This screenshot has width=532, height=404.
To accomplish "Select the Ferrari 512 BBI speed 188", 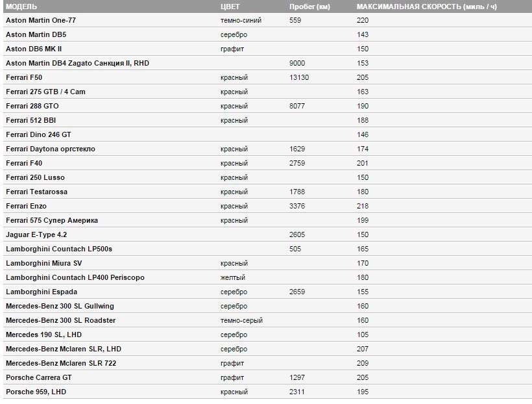I will pyautogui.click(x=363, y=120).
